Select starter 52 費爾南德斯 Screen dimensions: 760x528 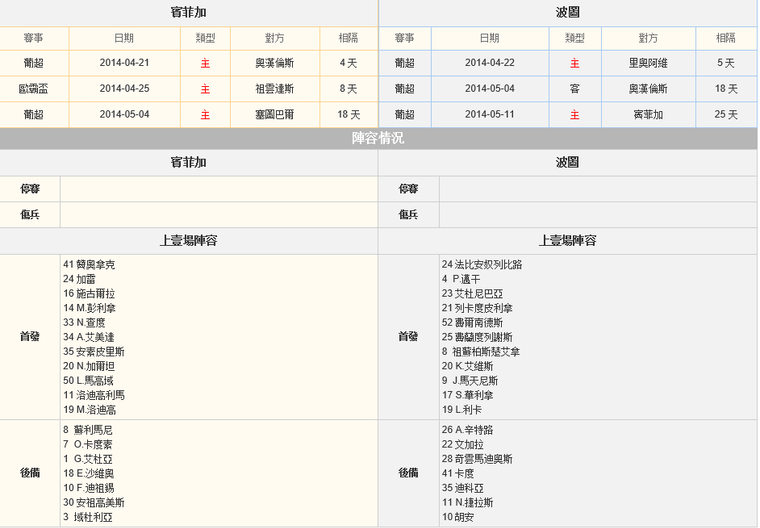tap(473, 323)
